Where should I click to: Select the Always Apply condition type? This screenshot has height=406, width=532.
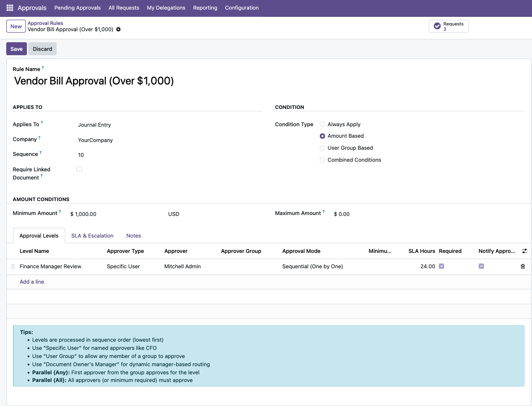(x=322, y=124)
